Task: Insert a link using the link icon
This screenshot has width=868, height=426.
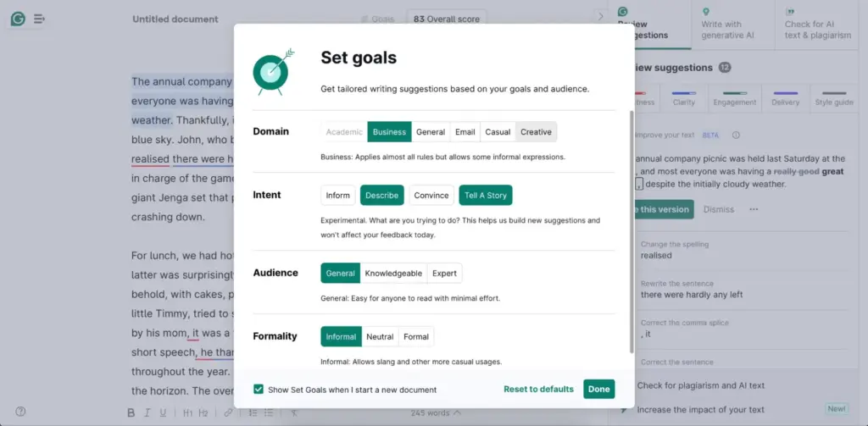Action: 228,412
